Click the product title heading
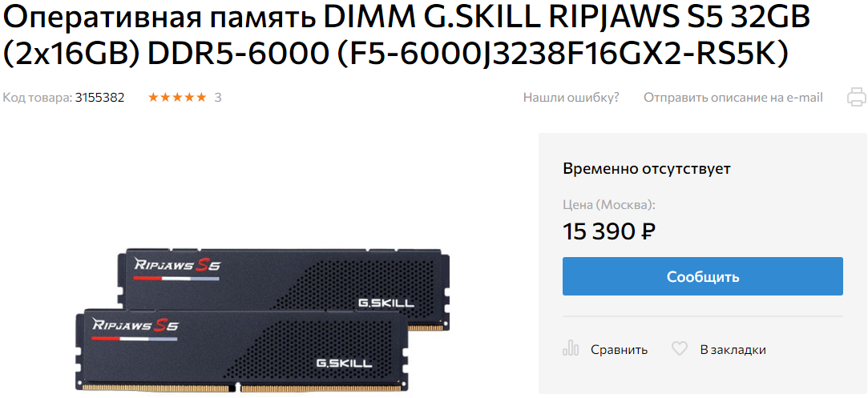Screen dimensions: 868x398 (406, 37)
